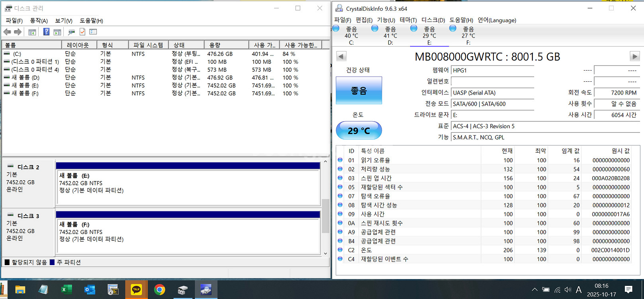Click the blue 주 파티션 legend swatch
This screenshot has width=644, height=299.
(52, 262)
